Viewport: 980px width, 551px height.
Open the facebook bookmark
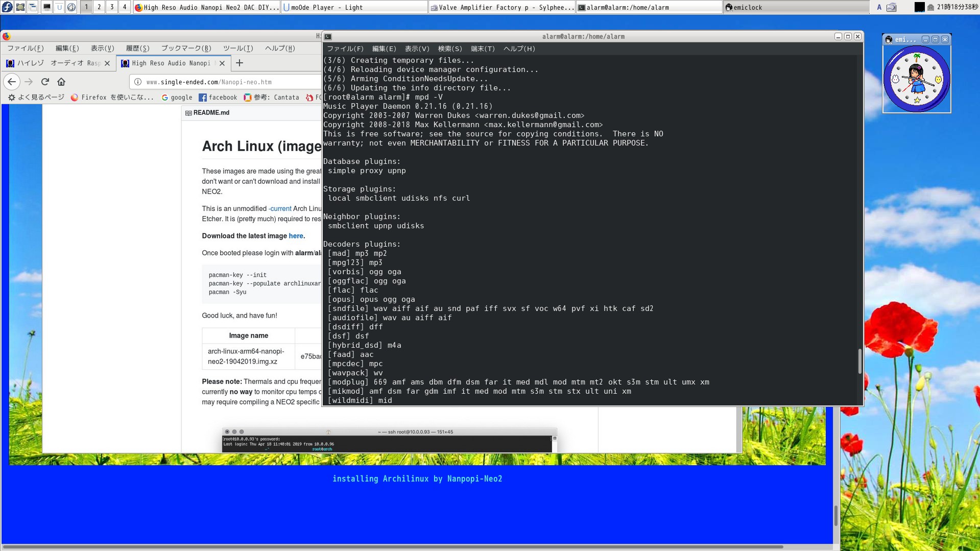(x=218, y=98)
